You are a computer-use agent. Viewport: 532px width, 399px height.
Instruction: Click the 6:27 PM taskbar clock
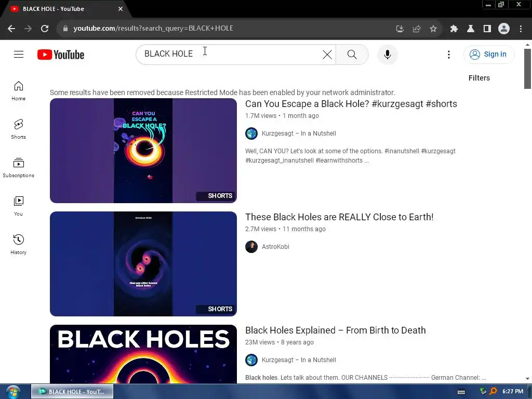point(513,392)
